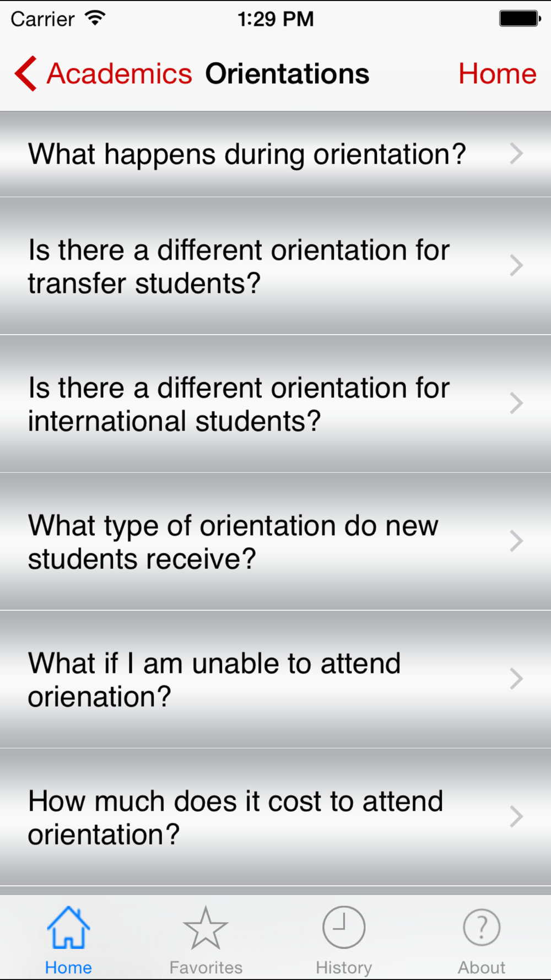Screen dimensions: 551x980
Task: Select 'How much does it cost to attend orientation?'
Action: 235,817
